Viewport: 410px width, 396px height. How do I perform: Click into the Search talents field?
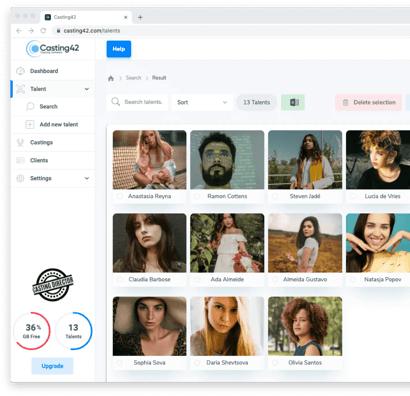pos(138,102)
